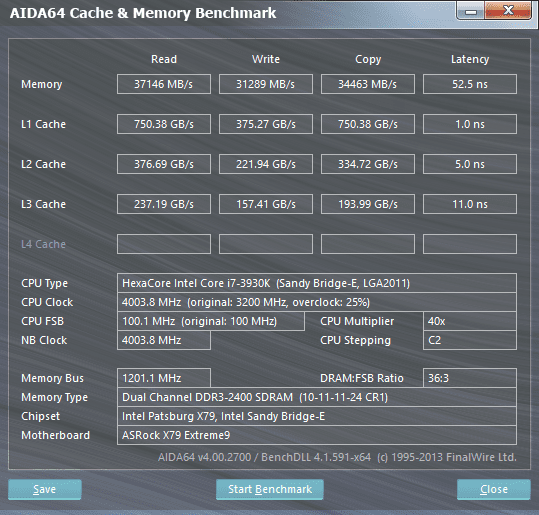539x515 pixels.
Task: Select Memory Bus value 1201.1 MHz
Action: pos(164,378)
